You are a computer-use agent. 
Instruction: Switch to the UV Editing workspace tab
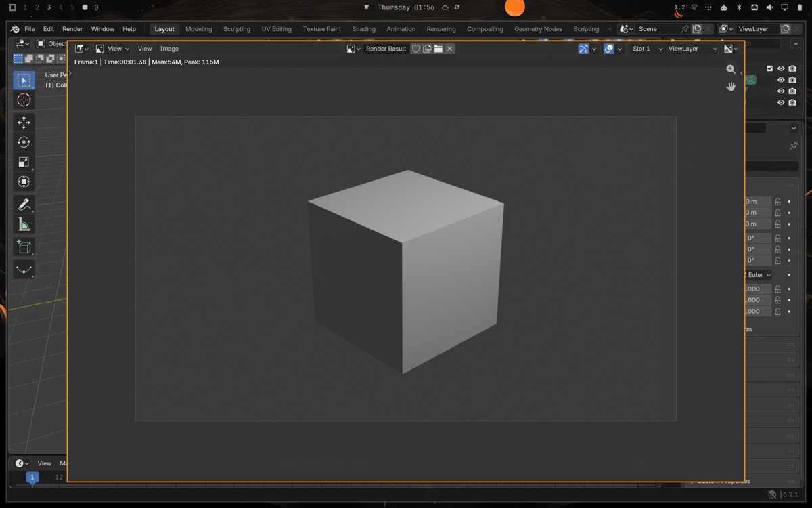pyautogui.click(x=277, y=29)
